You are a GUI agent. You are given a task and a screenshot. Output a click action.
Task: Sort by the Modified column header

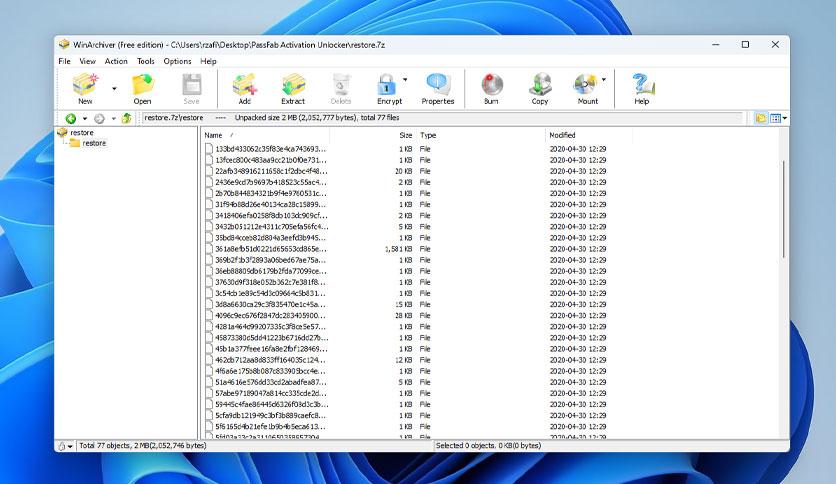pyautogui.click(x=589, y=135)
